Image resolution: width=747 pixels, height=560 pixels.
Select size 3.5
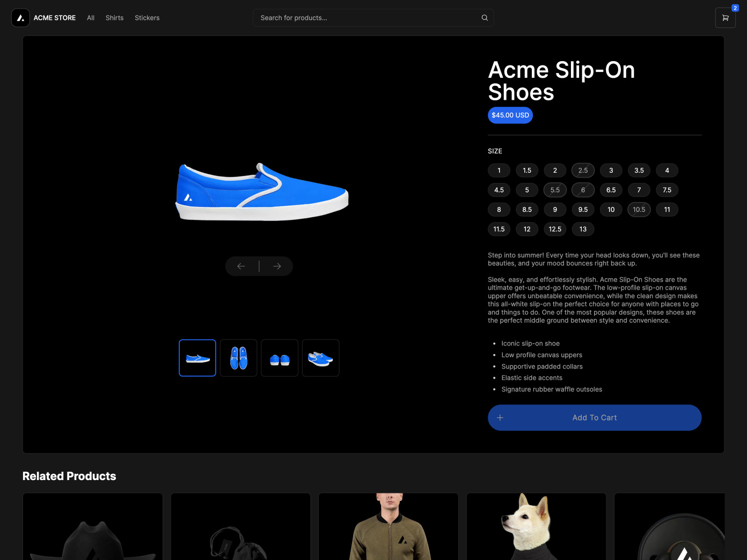(639, 171)
